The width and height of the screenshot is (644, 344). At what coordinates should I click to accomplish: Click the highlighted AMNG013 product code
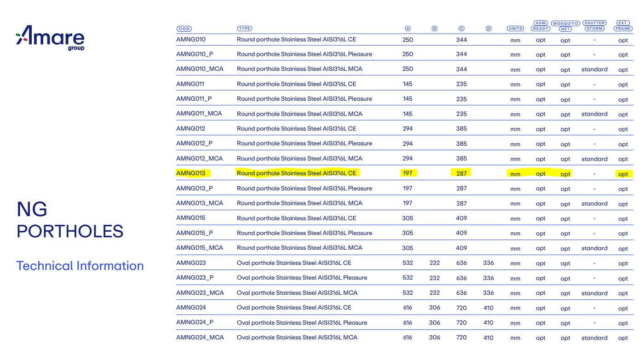[x=191, y=173]
